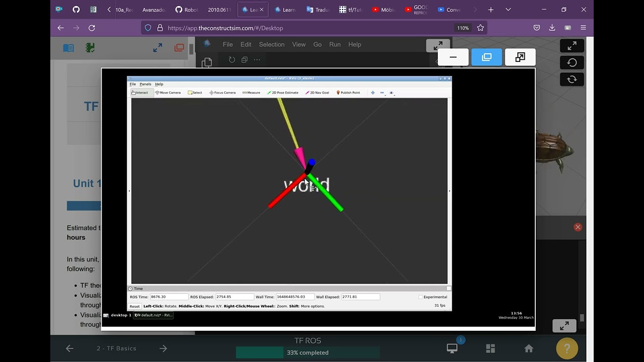Expand the IDE panel fullscreen icon
The height and width of the screenshot is (362, 644).
[438, 46]
